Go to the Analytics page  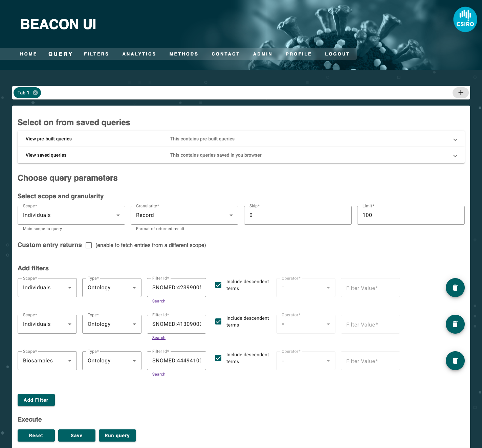[x=139, y=54]
